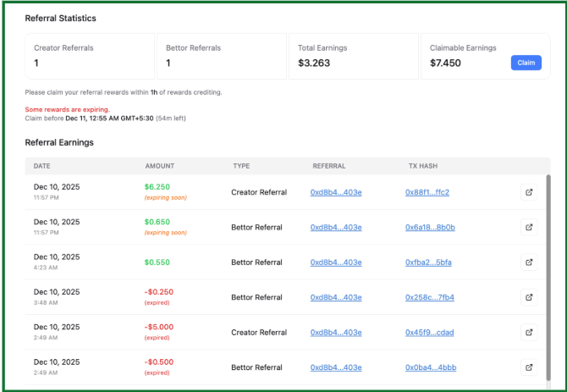Viewport: 567px width, 392px height.
Task: Click the DATE column header
Action: tap(42, 166)
